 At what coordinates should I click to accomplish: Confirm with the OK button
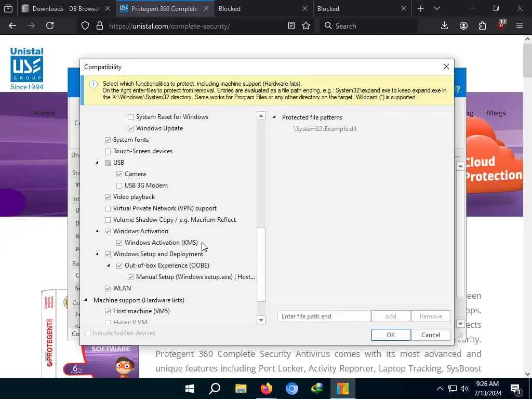(x=391, y=335)
